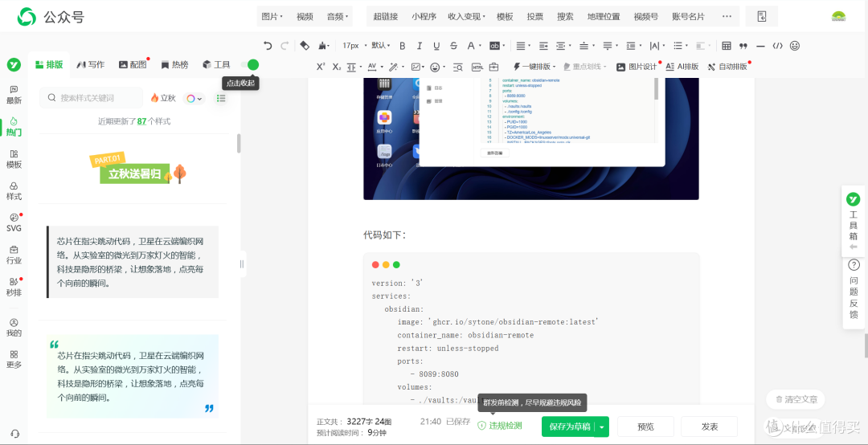This screenshot has height=445, width=868.
Task: Run 违规检测 check
Action: 499,426
